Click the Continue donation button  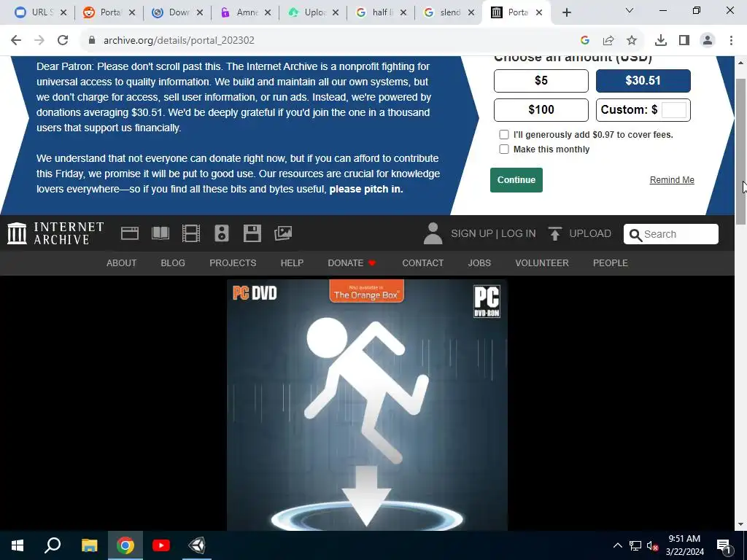click(516, 180)
